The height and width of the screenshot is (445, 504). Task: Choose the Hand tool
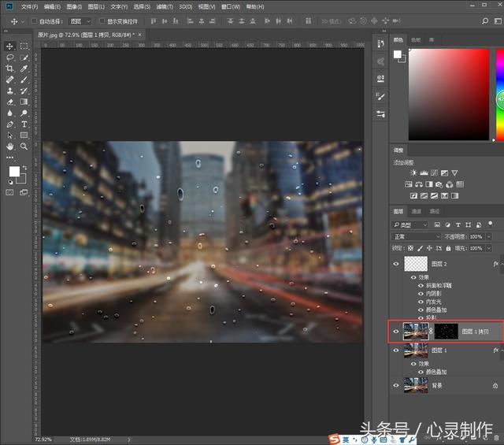tap(10, 146)
